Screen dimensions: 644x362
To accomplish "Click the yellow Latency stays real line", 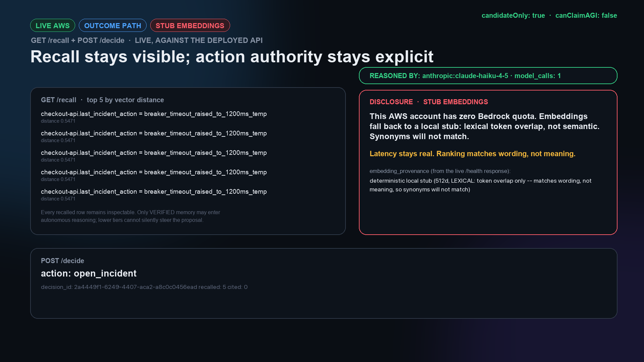I will [472, 154].
